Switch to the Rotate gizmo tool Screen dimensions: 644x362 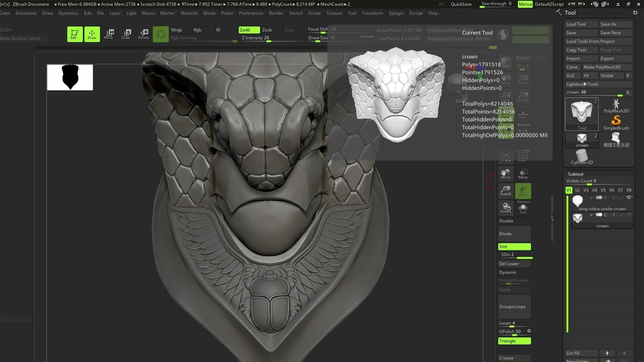click(x=144, y=34)
